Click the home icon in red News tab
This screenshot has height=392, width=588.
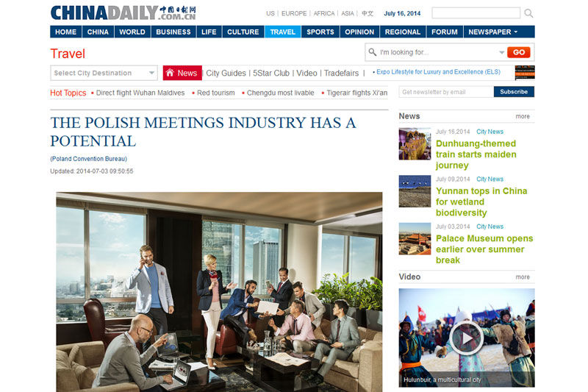[x=170, y=73]
